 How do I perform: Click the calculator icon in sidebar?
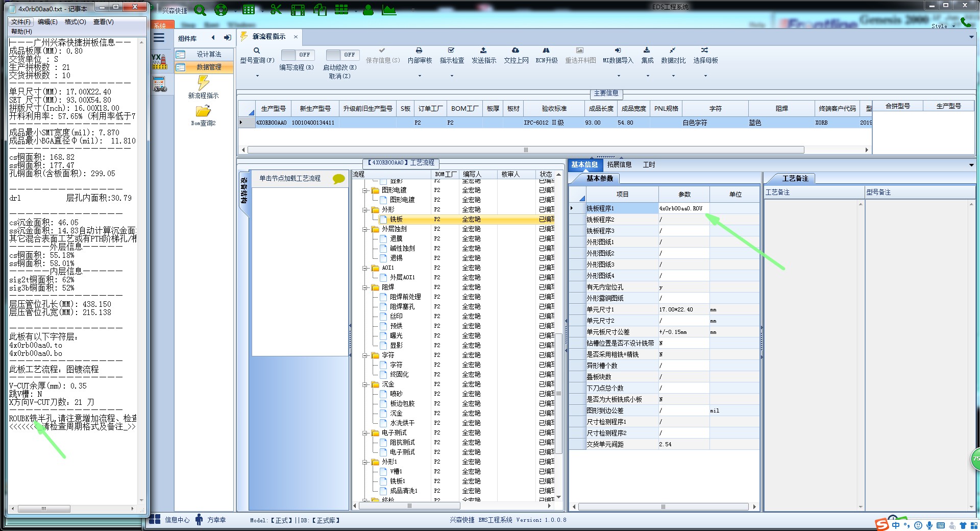tap(160, 84)
